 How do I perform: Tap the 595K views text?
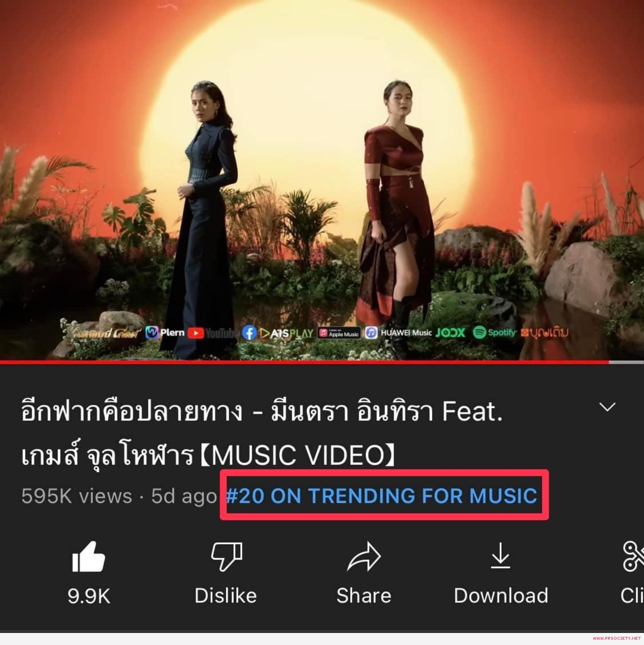coord(77,496)
